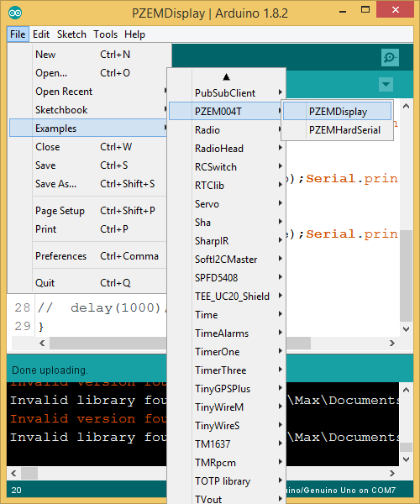Click the Arduino logo in title bar
The height and width of the screenshot is (504, 420).
15,13
